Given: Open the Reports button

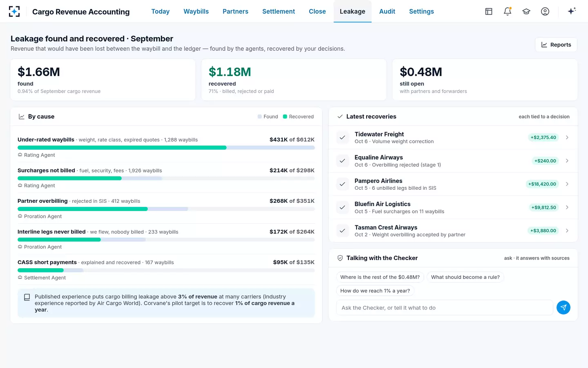Looking at the screenshot, I should coord(556,45).
